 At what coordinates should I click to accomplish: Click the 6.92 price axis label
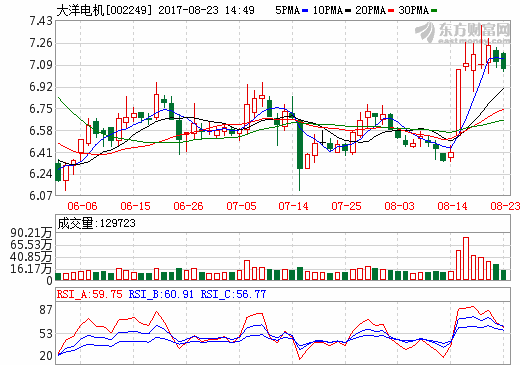coord(41,87)
